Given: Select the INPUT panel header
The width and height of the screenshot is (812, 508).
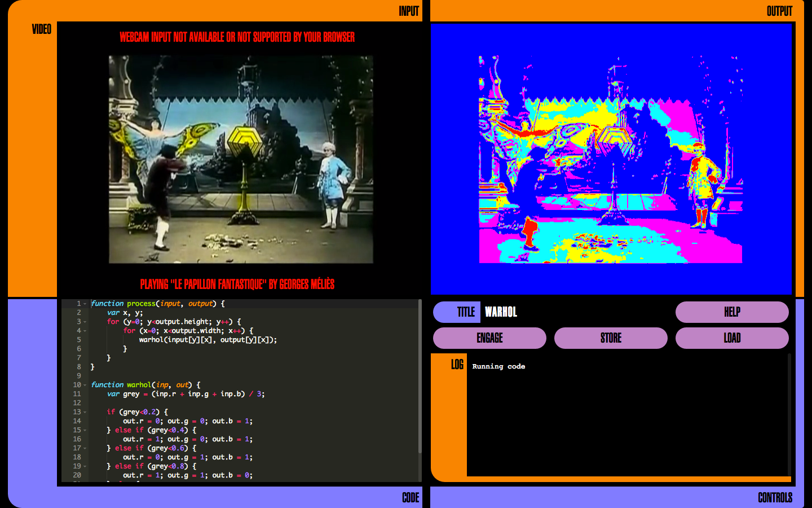Looking at the screenshot, I should point(408,10).
